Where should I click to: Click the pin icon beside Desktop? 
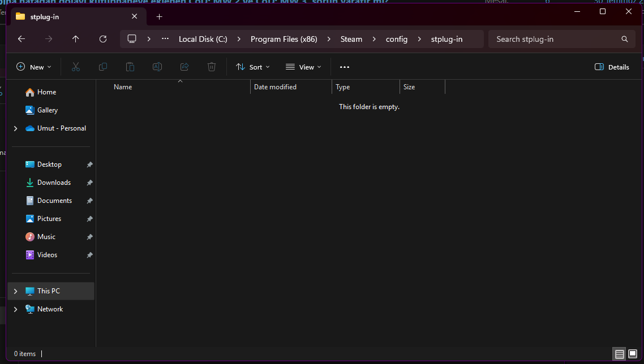click(x=89, y=164)
